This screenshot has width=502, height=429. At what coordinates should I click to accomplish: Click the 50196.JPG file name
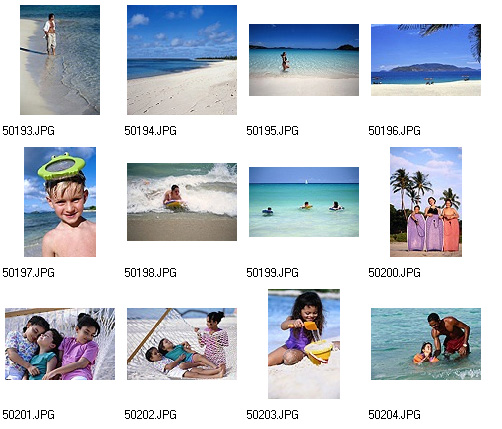(x=394, y=131)
